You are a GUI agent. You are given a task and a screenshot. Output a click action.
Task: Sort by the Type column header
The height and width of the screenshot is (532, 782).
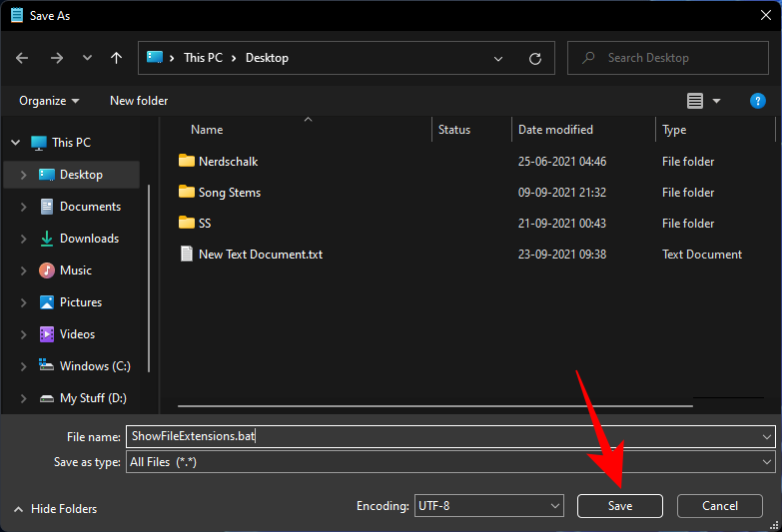tap(674, 130)
